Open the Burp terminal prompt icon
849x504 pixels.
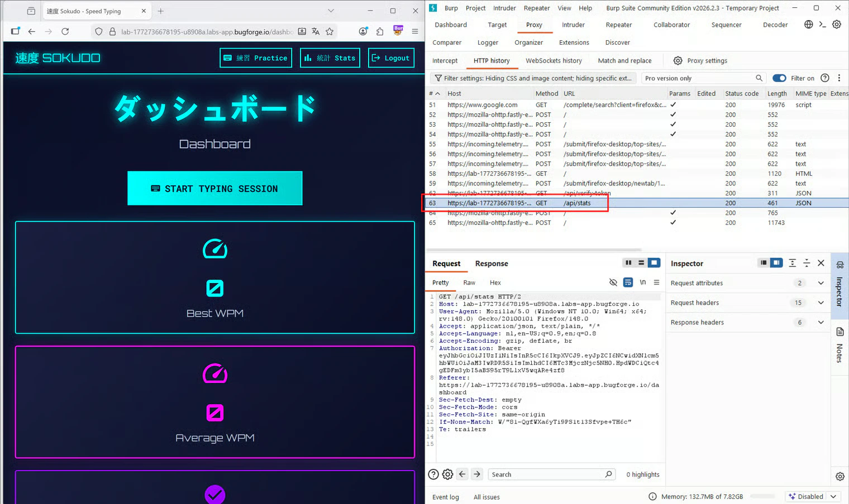click(822, 25)
